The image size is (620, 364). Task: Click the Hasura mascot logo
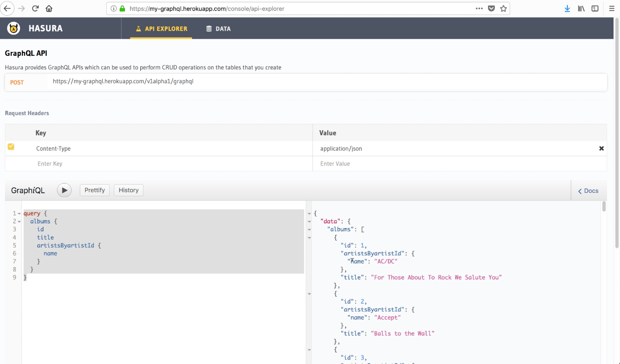[13, 28]
